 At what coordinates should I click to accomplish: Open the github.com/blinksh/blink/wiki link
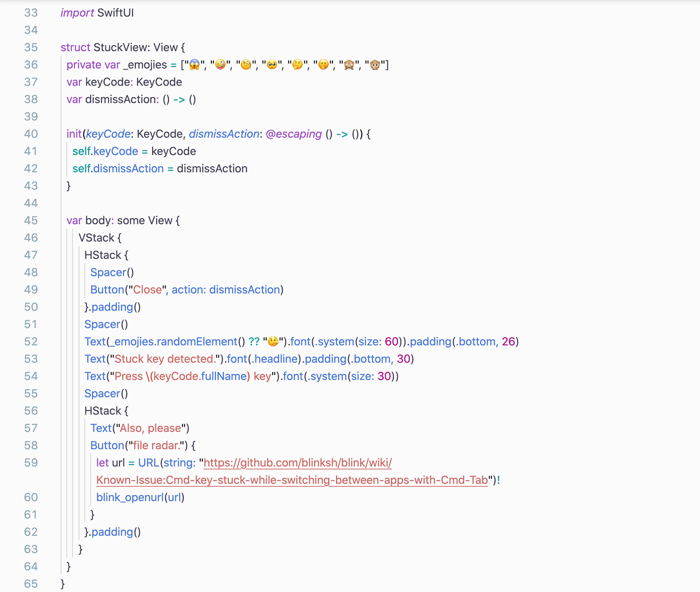(x=297, y=463)
